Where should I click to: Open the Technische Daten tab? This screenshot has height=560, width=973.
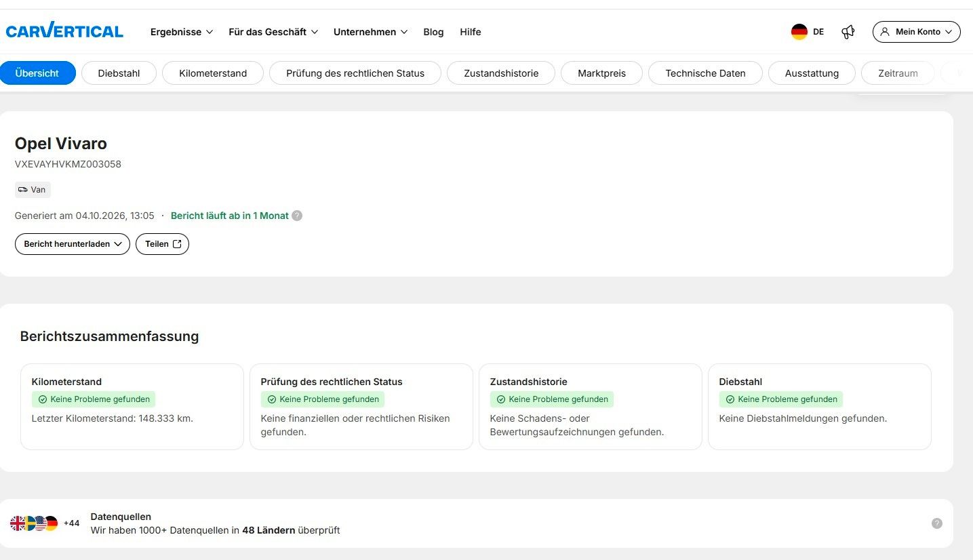pos(705,73)
